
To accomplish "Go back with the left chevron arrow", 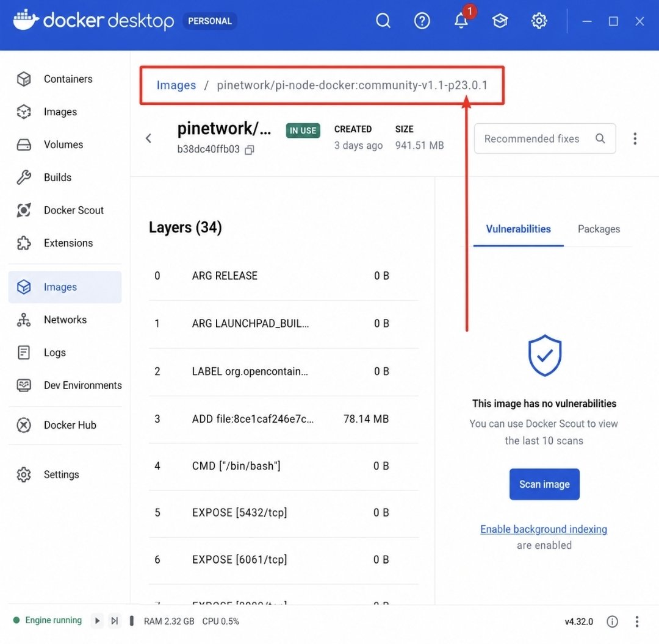I will tap(148, 138).
